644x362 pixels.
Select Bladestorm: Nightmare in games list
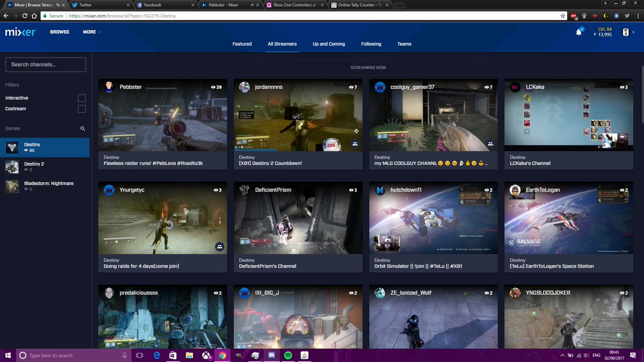(45, 186)
